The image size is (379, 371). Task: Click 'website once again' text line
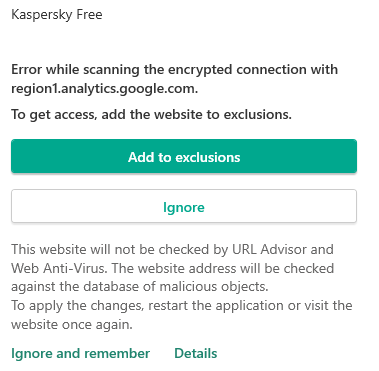point(72,324)
